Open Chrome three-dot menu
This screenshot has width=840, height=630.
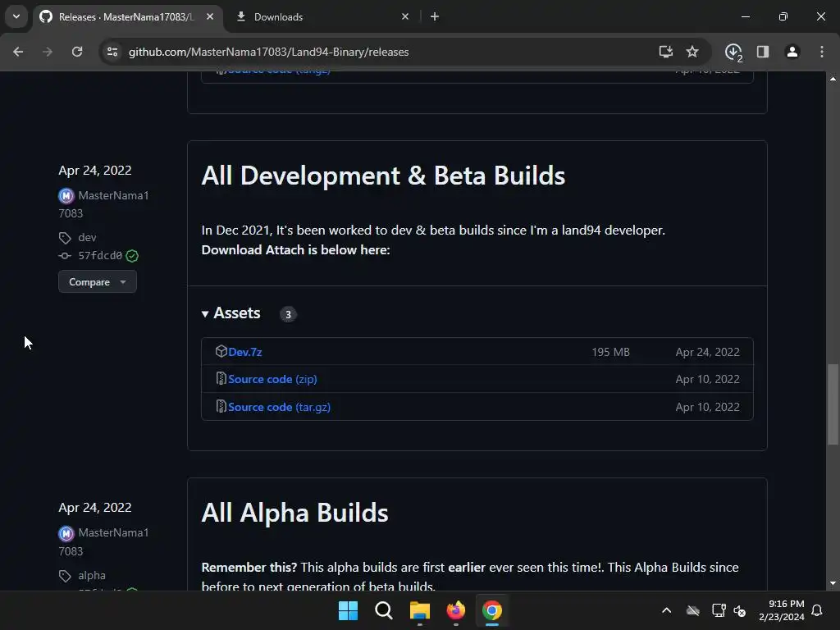[x=822, y=52]
